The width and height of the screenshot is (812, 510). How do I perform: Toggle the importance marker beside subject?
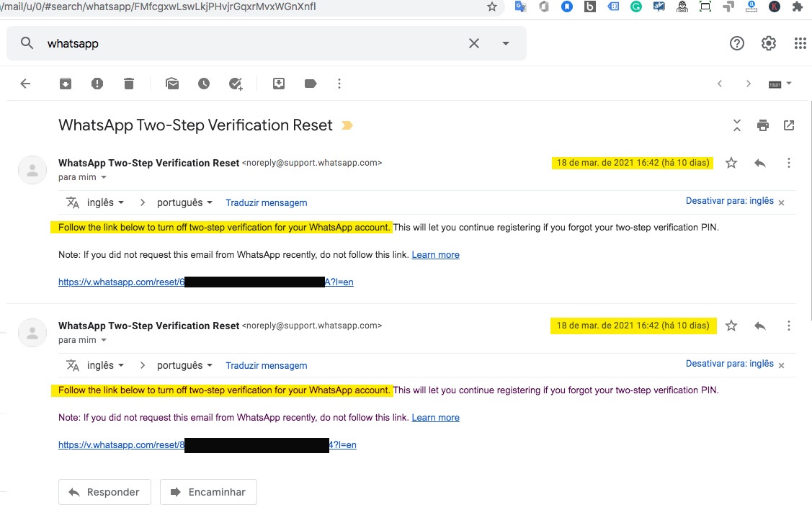click(x=347, y=125)
